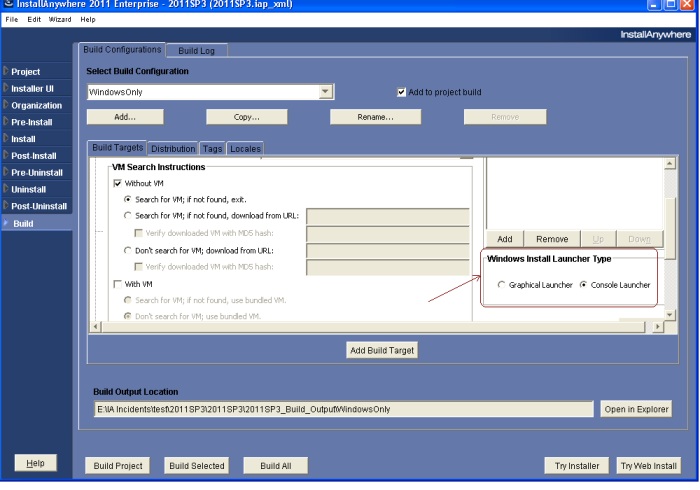Open the File menu

[x=12, y=19]
